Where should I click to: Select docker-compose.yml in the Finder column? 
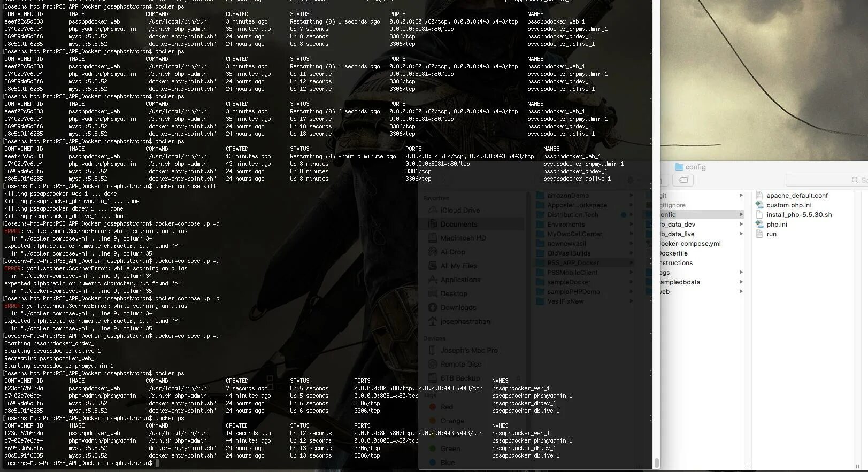(702, 244)
